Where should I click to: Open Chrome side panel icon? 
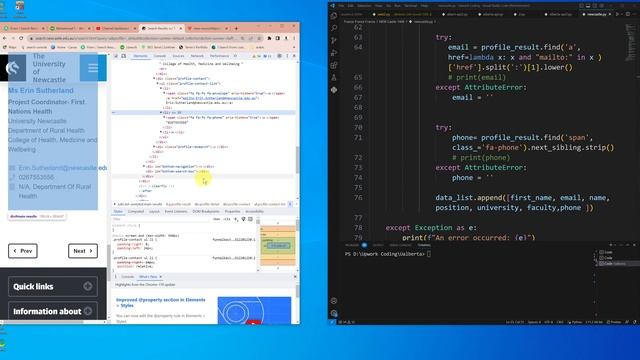click(x=278, y=38)
